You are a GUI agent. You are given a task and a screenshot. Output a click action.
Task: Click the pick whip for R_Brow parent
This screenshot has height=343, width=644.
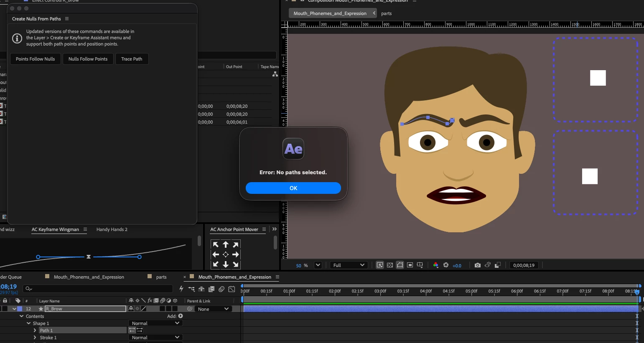point(190,309)
